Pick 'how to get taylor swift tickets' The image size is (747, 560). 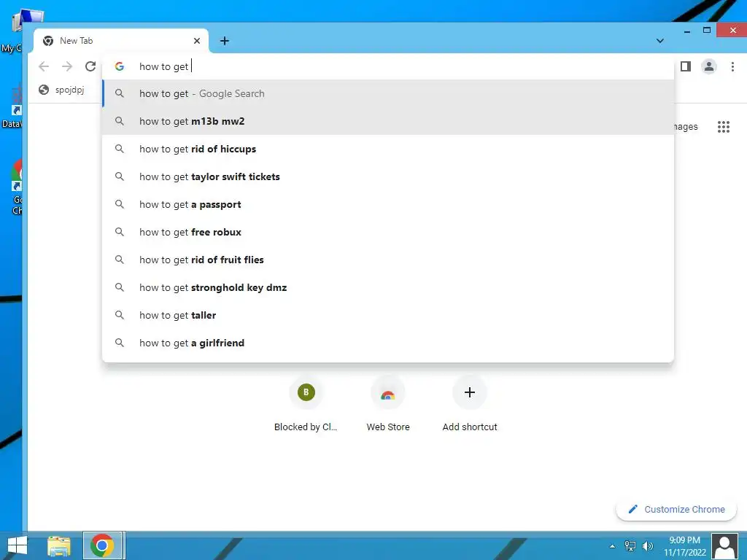pyautogui.click(x=388, y=176)
